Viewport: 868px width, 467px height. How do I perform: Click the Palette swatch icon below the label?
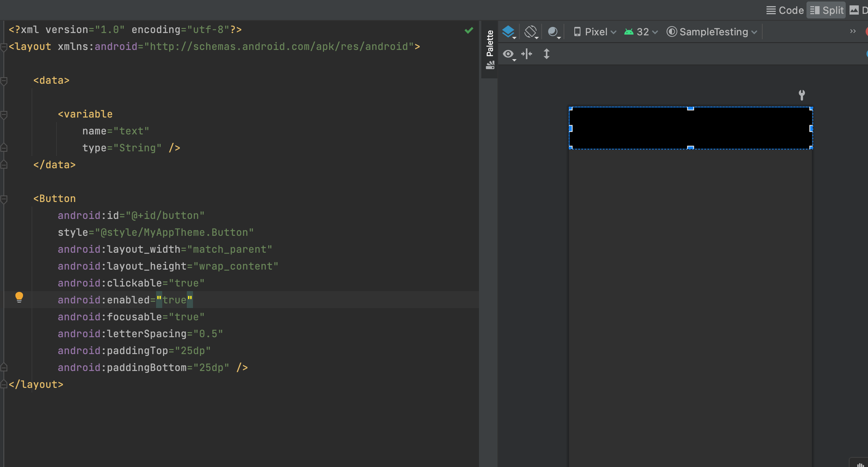pyautogui.click(x=490, y=65)
